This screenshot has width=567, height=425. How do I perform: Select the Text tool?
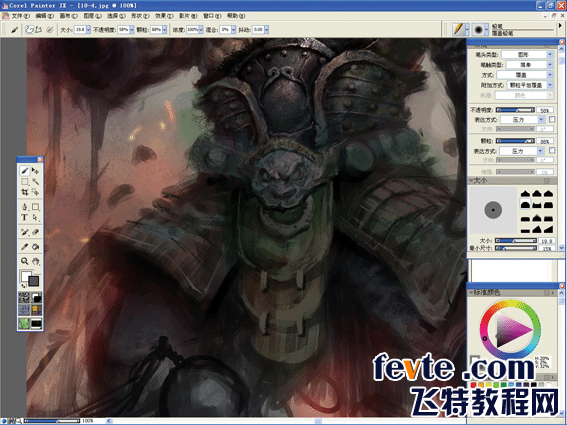pyautogui.click(x=25, y=218)
